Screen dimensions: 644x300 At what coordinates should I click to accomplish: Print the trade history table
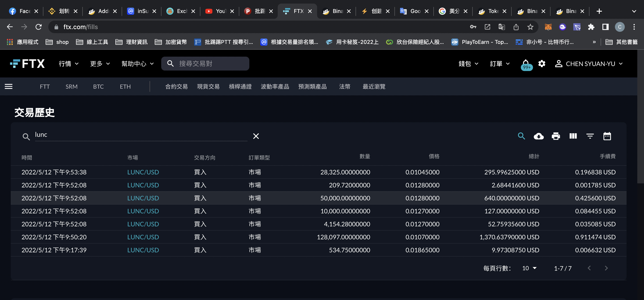pyautogui.click(x=555, y=136)
